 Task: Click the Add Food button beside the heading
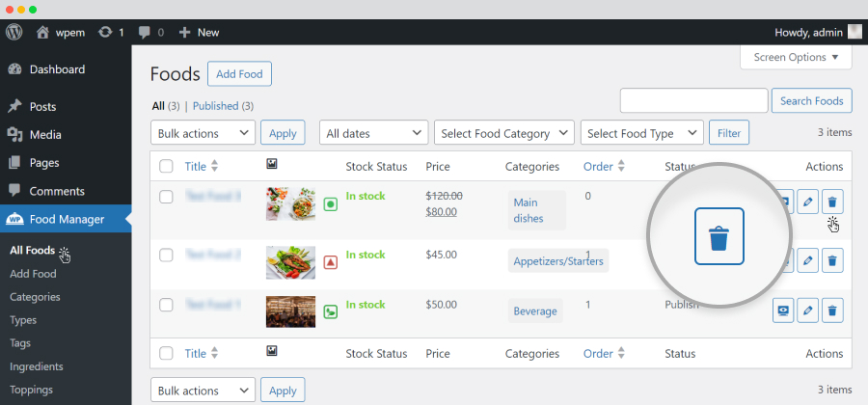pyautogui.click(x=239, y=74)
